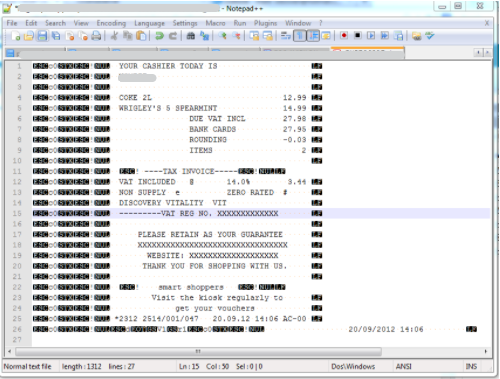
Task: Undo the last action with green arrow
Action: click(x=159, y=36)
